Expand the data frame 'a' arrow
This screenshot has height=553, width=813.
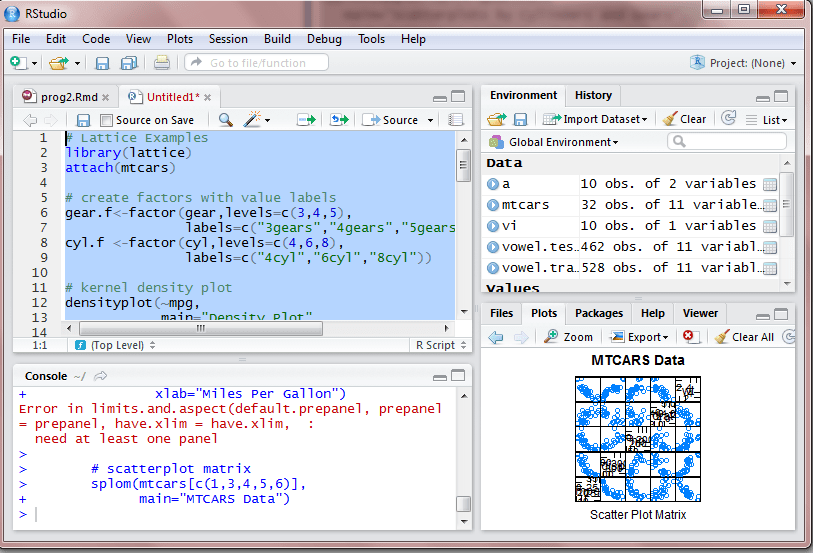click(493, 184)
